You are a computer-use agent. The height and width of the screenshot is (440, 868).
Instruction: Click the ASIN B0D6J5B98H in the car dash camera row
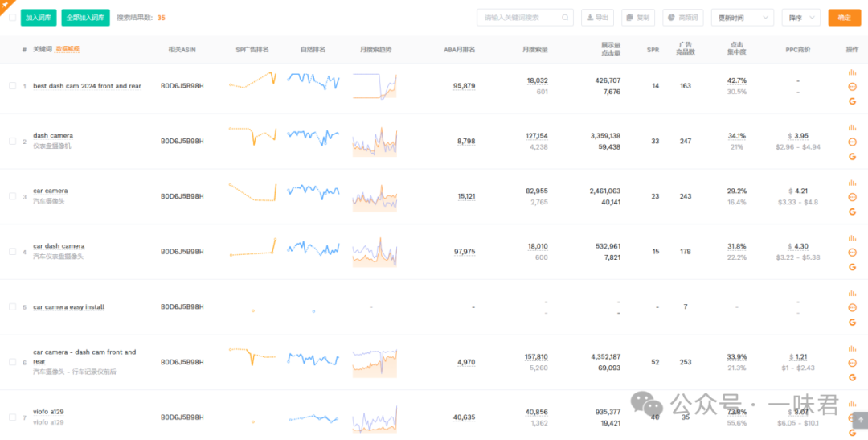[182, 252]
